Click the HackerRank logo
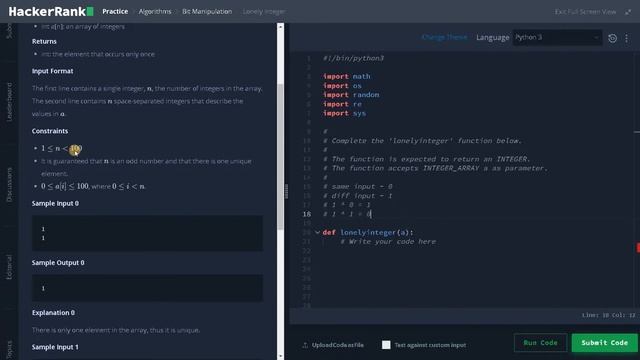This screenshot has width=640, height=360. pyautogui.click(x=51, y=11)
